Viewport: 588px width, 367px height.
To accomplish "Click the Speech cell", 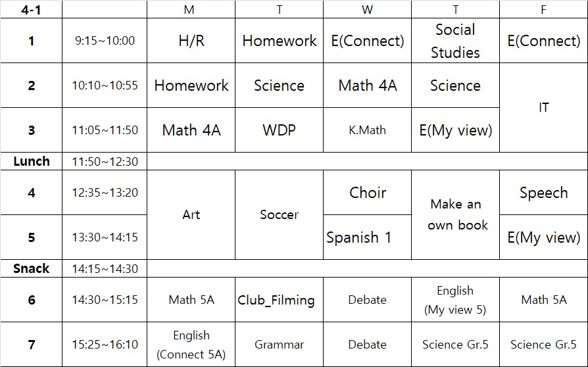I will pos(543,193).
